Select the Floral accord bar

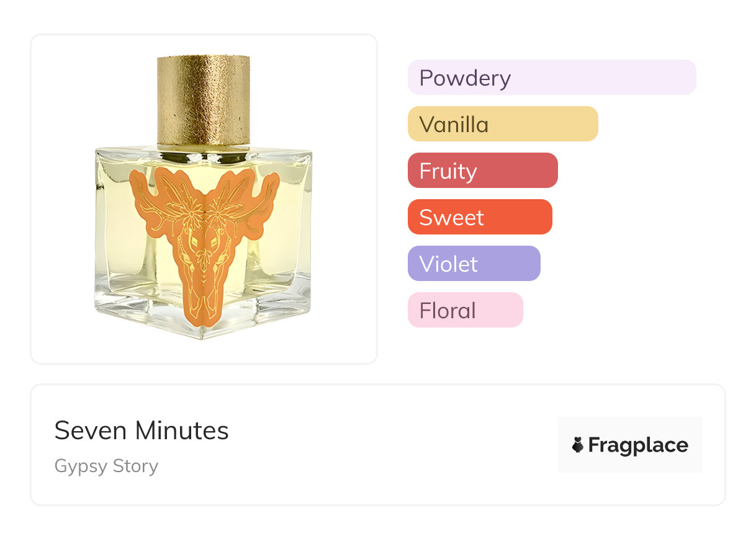466,310
